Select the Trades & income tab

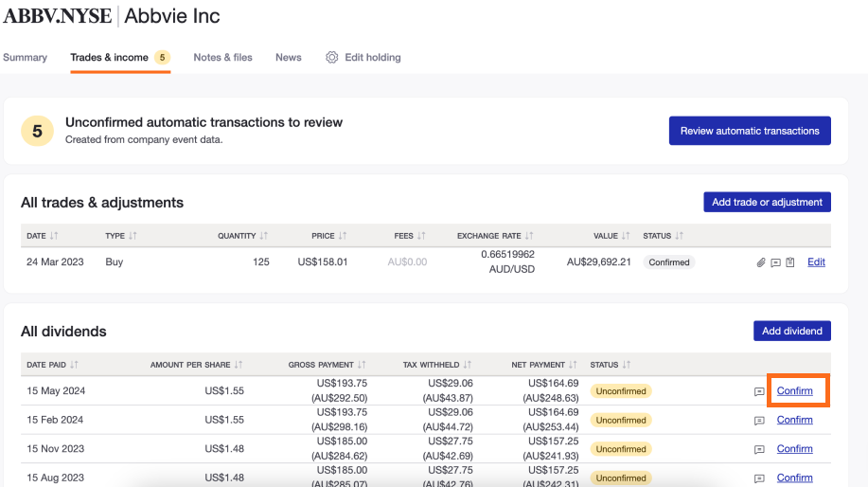coord(120,57)
